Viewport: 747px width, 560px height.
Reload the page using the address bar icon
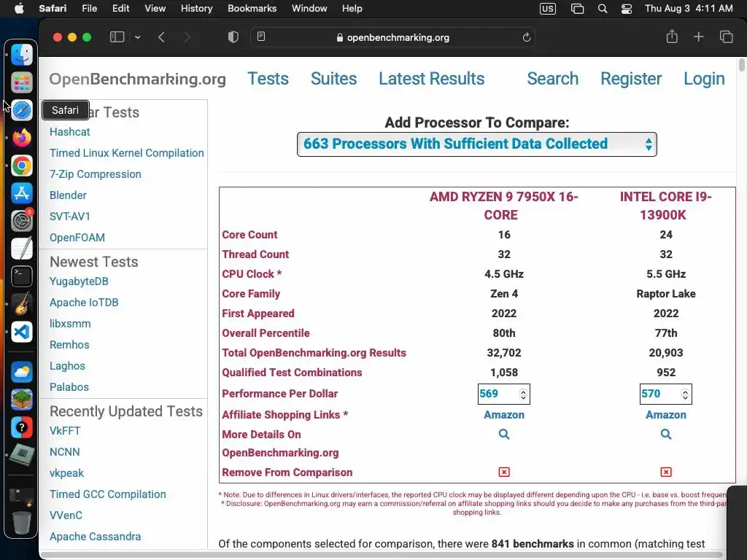tap(527, 37)
